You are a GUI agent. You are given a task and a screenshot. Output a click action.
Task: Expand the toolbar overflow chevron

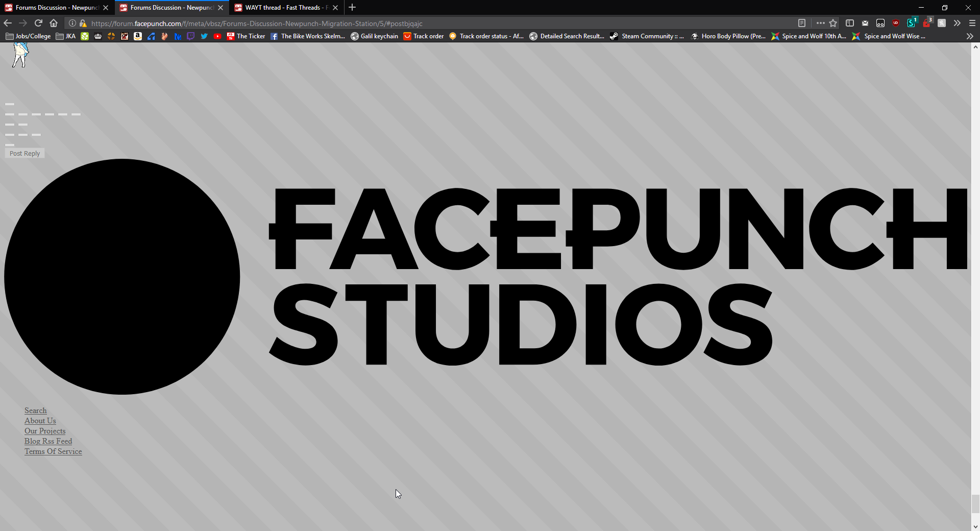957,23
